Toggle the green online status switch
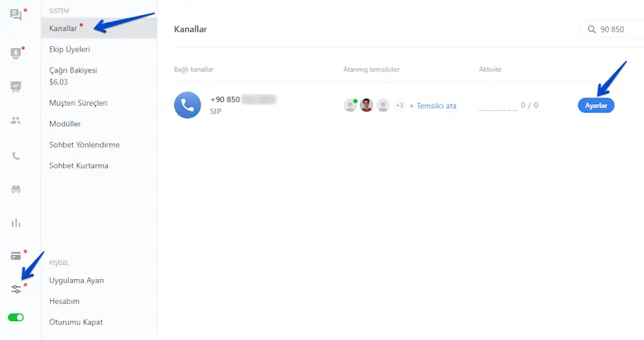 point(15,317)
